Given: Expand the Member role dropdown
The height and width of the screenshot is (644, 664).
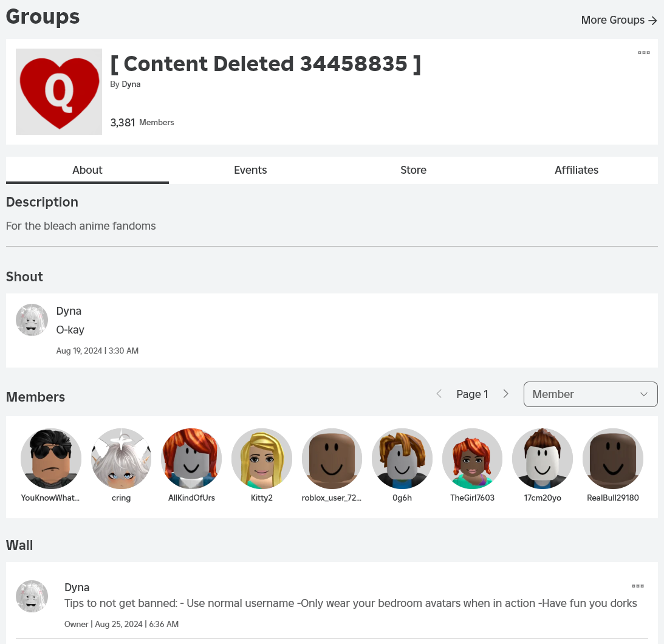Looking at the screenshot, I should coord(590,394).
